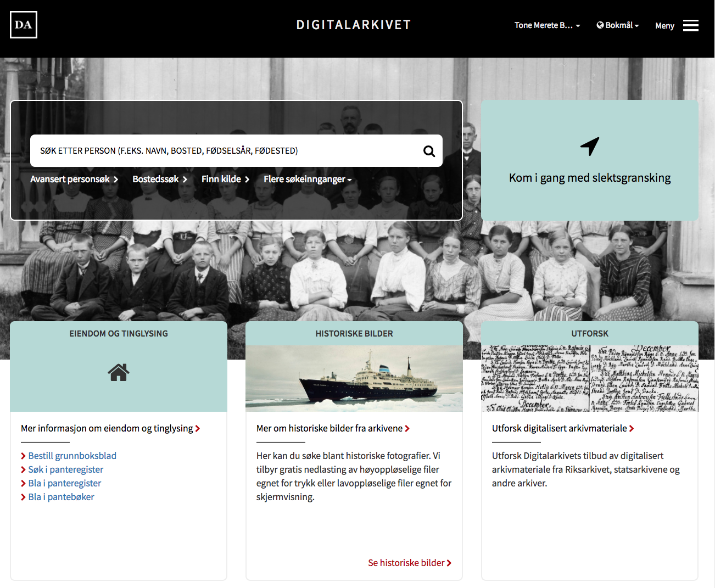Screen dimensions: 715x588
Task: Click the chevron after Avansert personsøk
Action: tap(116, 180)
